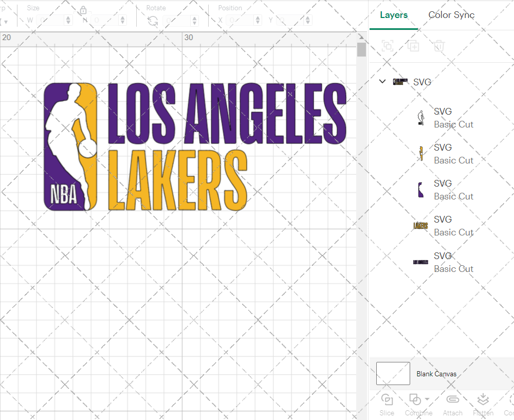
Task: Click the LOS ANGELES text on canvas
Action: (227, 114)
